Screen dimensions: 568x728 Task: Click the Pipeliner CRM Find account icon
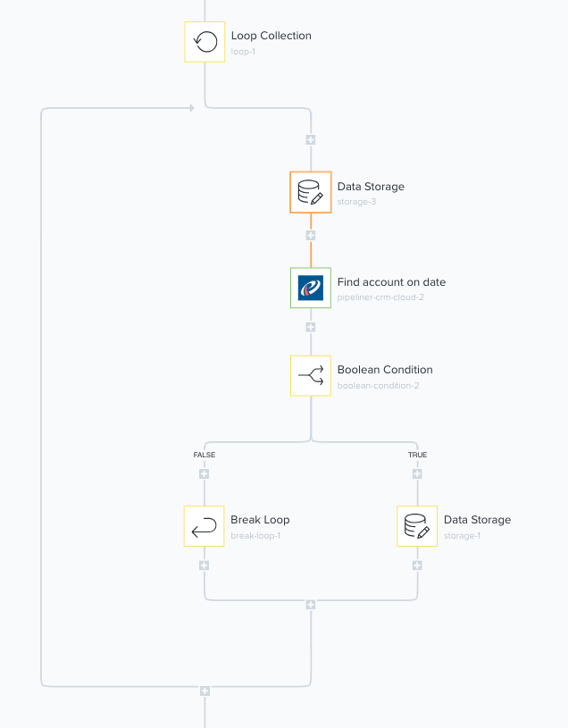tap(311, 288)
